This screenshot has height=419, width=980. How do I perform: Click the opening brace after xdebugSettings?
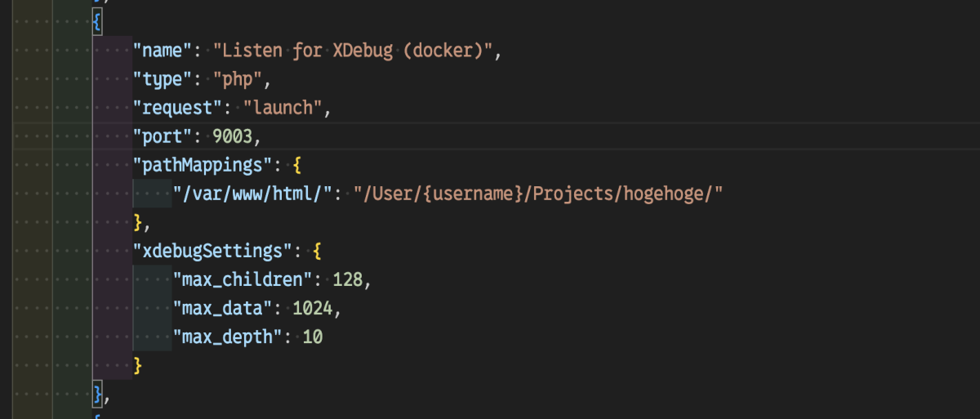(318, 250)
